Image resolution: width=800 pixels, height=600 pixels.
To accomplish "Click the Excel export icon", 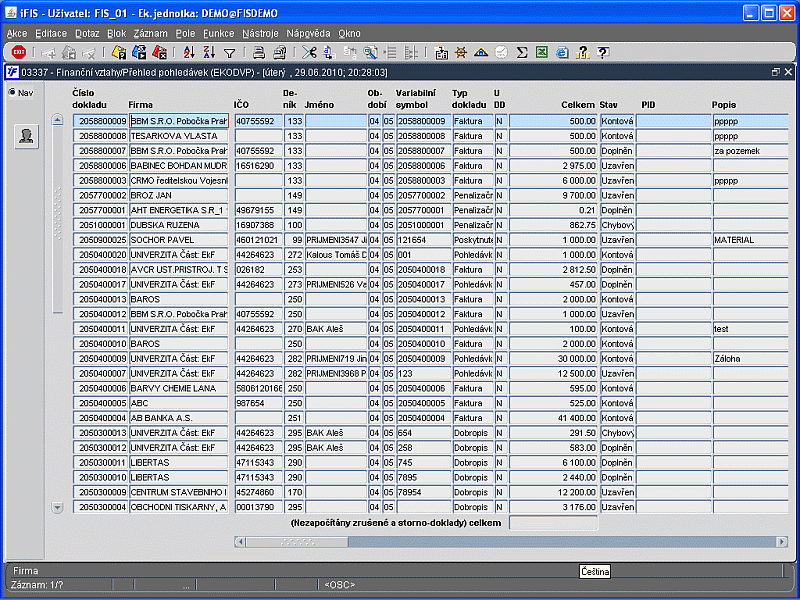I will click(x=542, y=53).
